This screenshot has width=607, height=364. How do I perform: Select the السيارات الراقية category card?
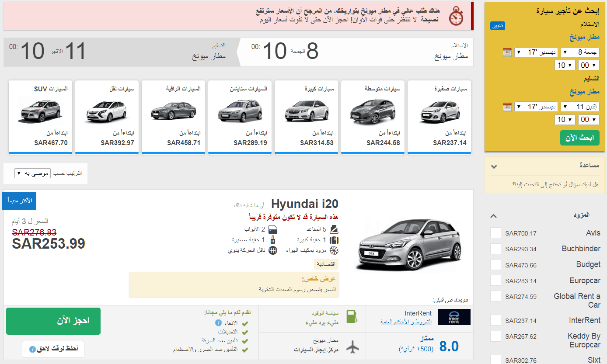pyautogui.click(x=173, y=117)
